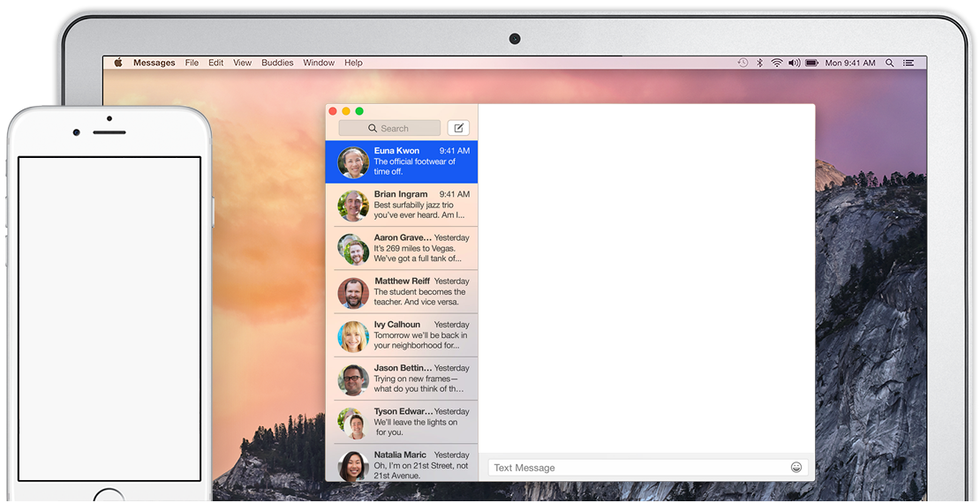
Task: Open the Edit menu
Action: click(216, 63)
